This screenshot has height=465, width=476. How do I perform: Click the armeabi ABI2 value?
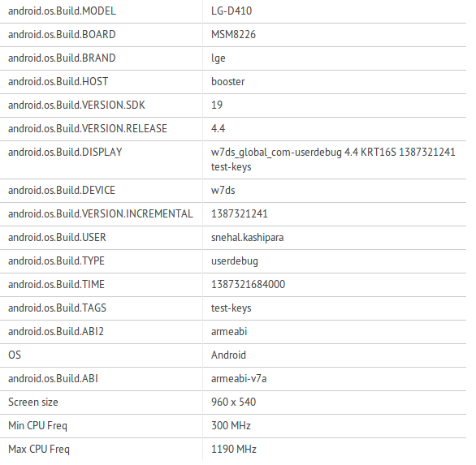(229, 332)
